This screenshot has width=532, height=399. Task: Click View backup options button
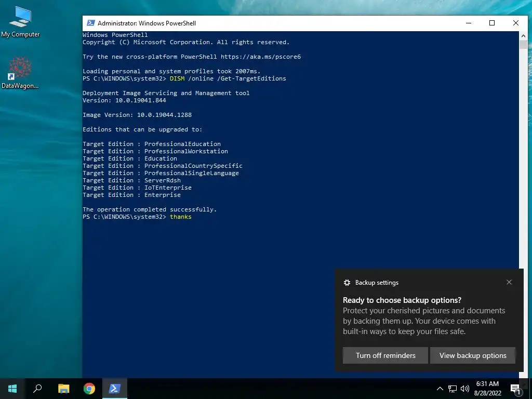pos(473,355)
